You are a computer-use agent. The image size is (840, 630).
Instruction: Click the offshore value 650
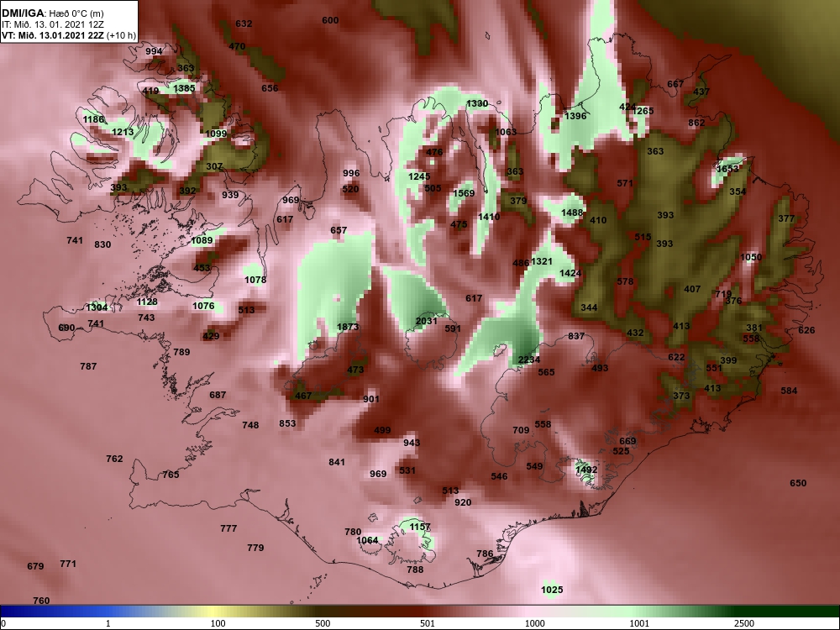tap(798, 483)
